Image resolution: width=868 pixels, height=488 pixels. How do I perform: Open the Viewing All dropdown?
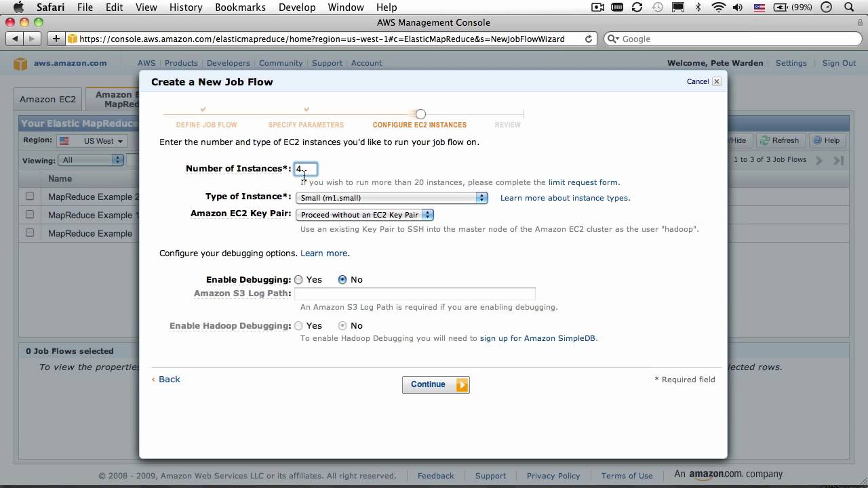click(92, 160)
